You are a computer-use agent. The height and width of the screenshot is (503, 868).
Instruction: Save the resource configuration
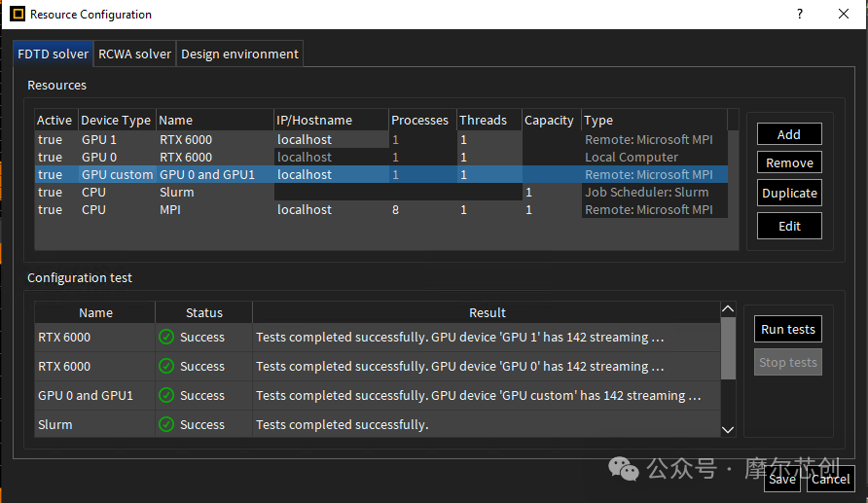(x=782, y=479)
